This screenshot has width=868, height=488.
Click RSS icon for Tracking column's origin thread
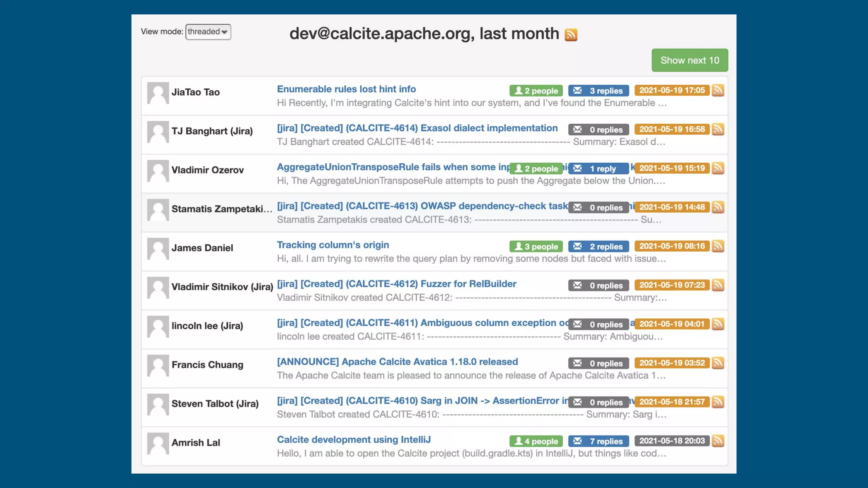718,246
